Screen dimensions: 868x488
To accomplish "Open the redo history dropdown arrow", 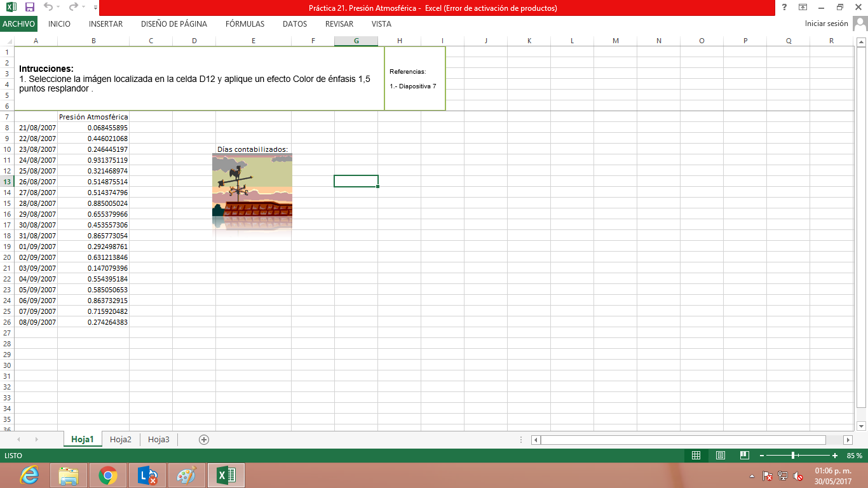I will (84, 8).
